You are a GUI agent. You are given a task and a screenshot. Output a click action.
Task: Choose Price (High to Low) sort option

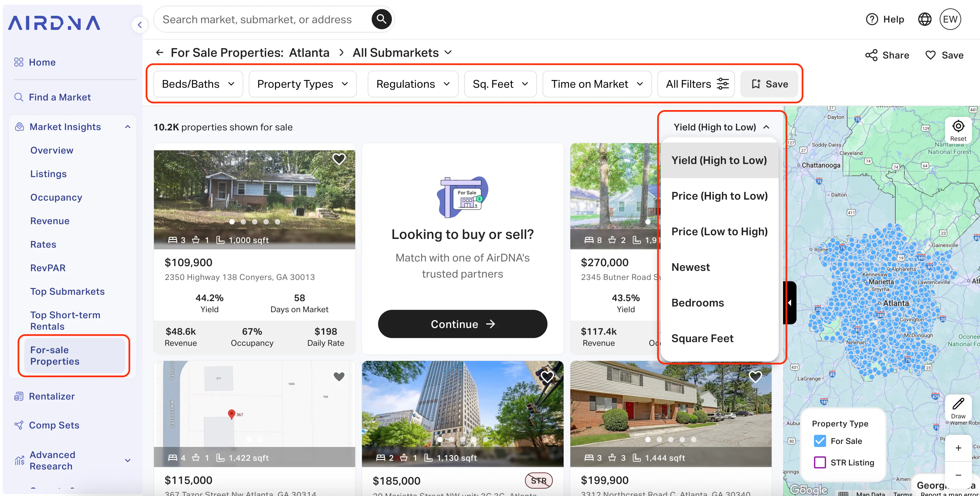tap(720, 196)
